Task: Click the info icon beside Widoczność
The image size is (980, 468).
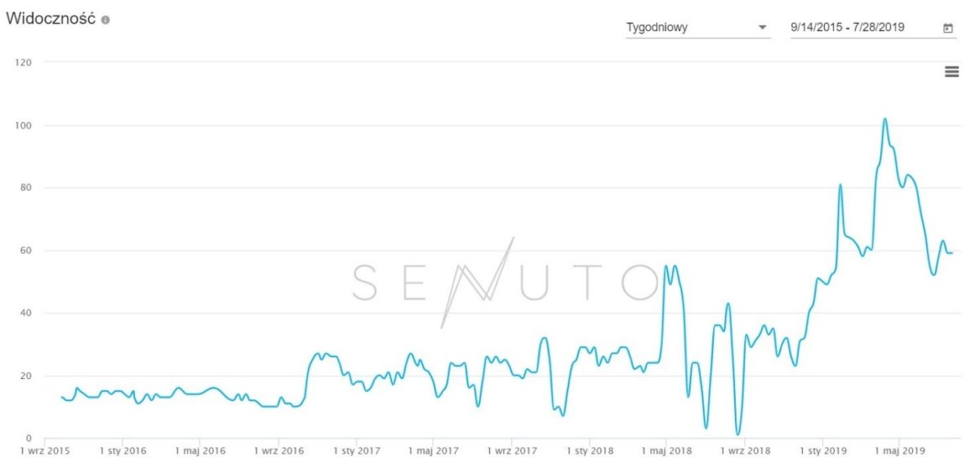Action: pos(105,20)
